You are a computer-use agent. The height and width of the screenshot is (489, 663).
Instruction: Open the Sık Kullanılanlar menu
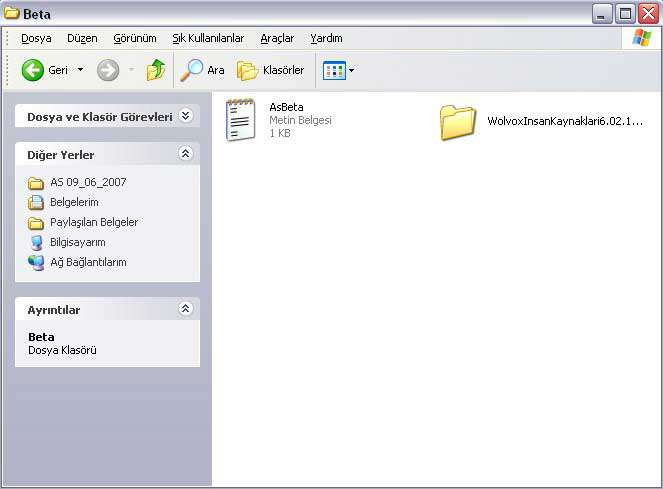208,38
